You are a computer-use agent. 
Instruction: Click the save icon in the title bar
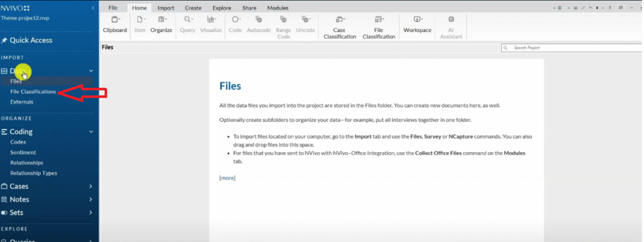(x=575, y=8)
